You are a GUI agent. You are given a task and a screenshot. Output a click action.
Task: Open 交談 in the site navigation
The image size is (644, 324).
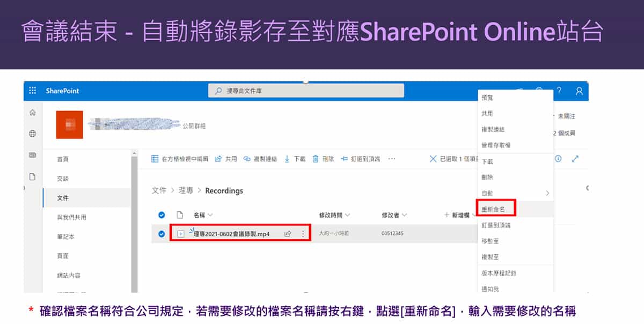coord(63,179)
